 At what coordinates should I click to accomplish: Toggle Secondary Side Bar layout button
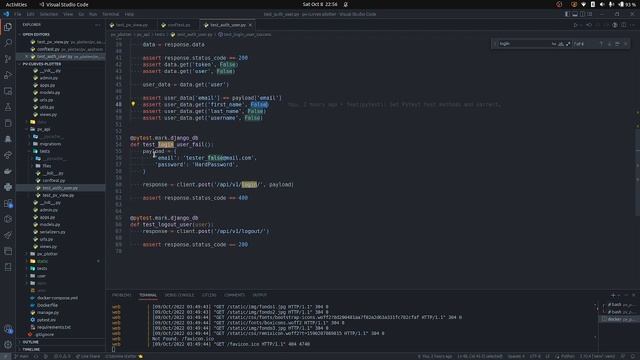point(582,14)
